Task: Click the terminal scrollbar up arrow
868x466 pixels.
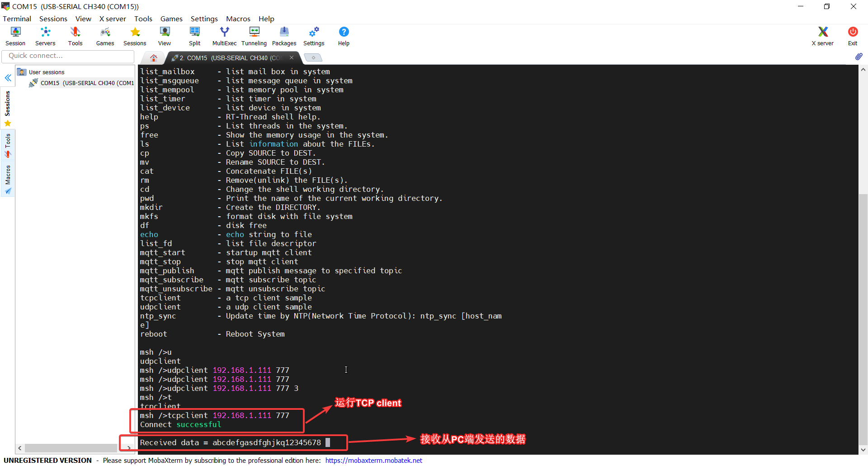Action: 863,70
